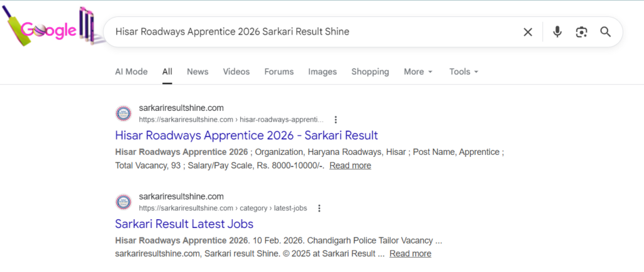Switch to the News tab
The width and height of the screenshot is (644, 272).
pos(197,72)
